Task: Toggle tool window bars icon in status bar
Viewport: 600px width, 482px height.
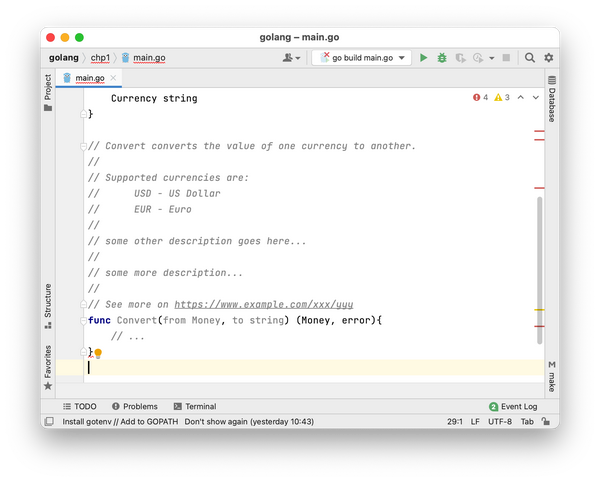Action: pyautogui.click(x=49, y=422)
